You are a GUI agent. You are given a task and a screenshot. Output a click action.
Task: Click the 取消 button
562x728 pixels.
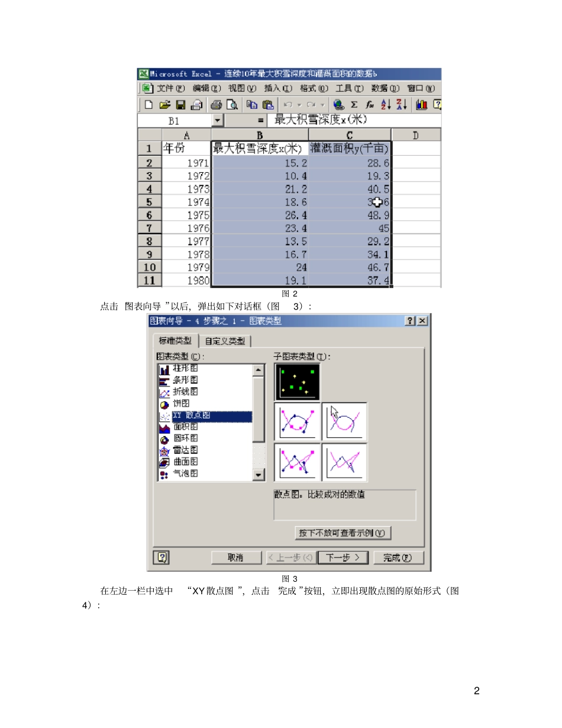coord(236,557)
